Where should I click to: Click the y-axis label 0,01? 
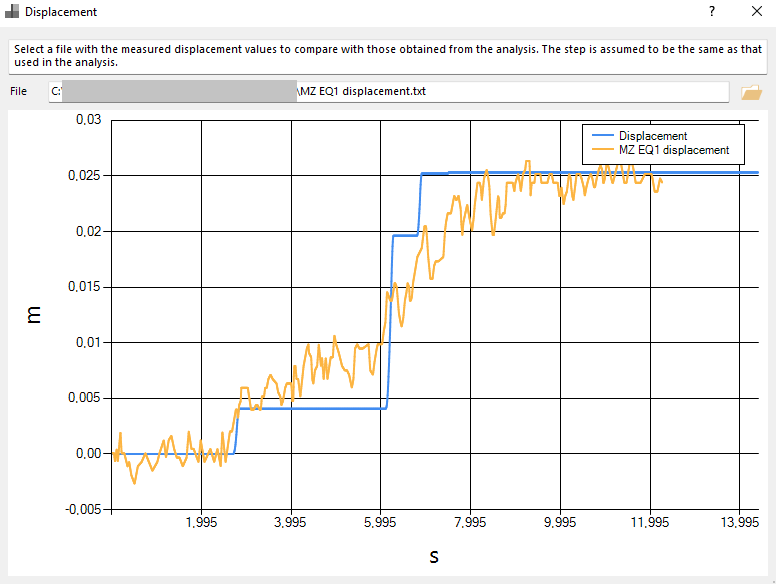pyautogui.click(x=88, y=342)
